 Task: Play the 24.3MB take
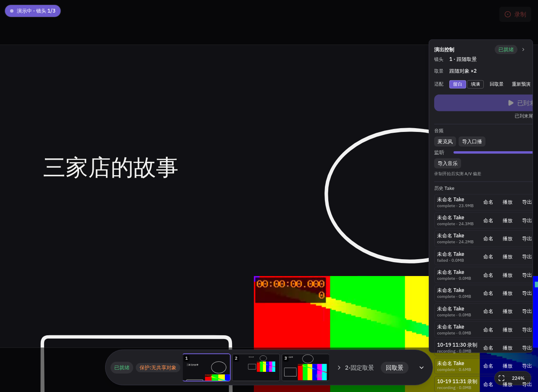point(507,221)
